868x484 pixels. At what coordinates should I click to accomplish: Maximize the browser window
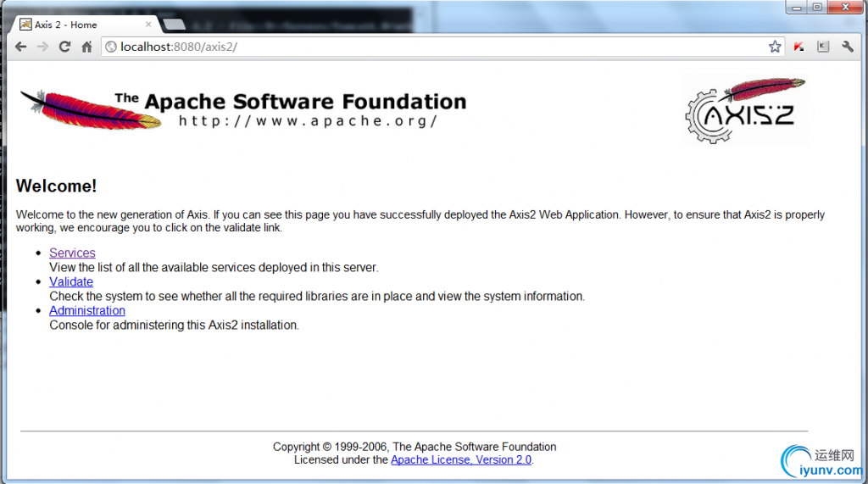(x=817, y=7)
